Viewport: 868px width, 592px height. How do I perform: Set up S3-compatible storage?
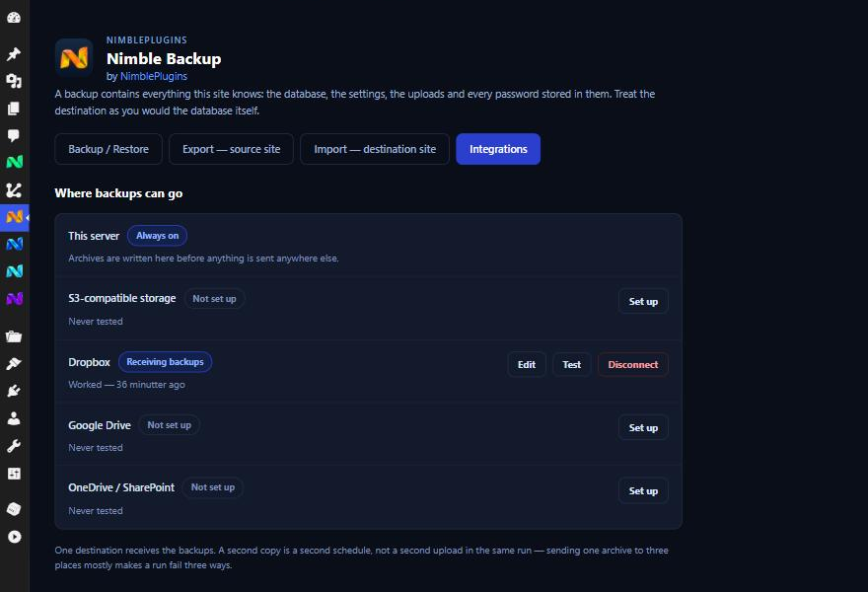tap(643, 301)
